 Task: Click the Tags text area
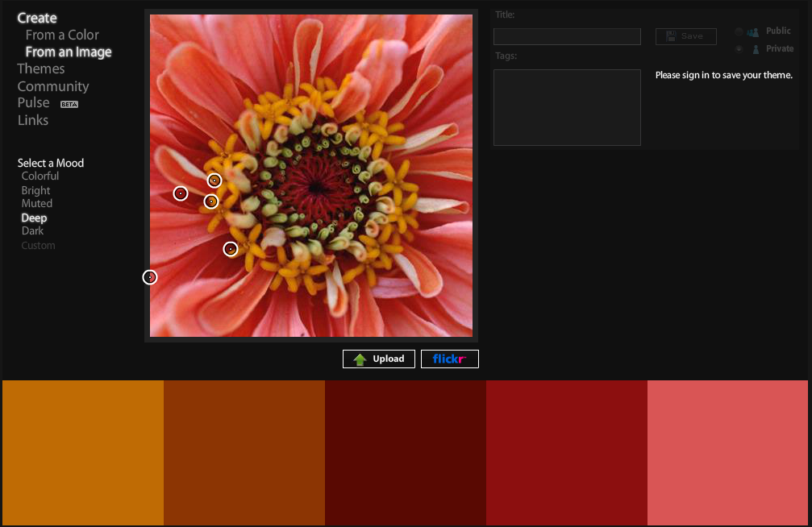click(x=567, y=108)
